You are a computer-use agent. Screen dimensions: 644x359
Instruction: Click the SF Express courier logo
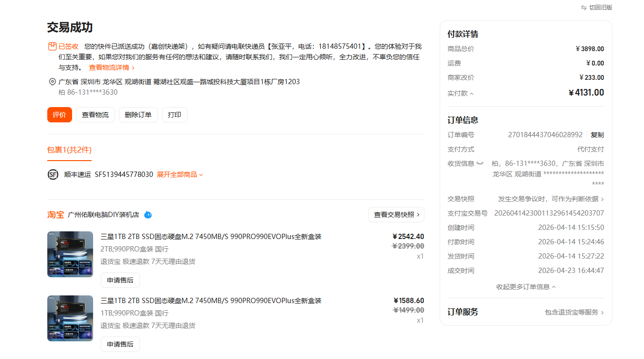tap(53, 174)
